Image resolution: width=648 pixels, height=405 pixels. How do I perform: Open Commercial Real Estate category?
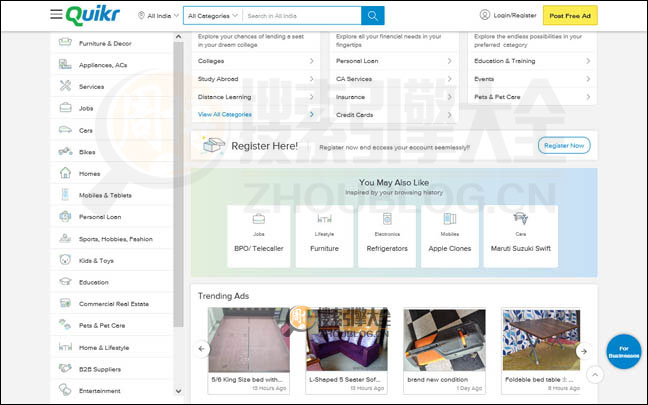112,304
